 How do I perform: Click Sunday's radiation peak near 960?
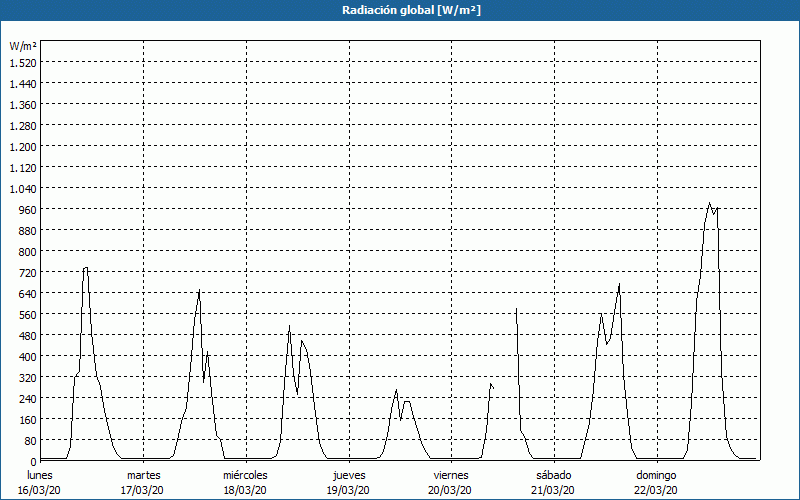tap(709, 203)
